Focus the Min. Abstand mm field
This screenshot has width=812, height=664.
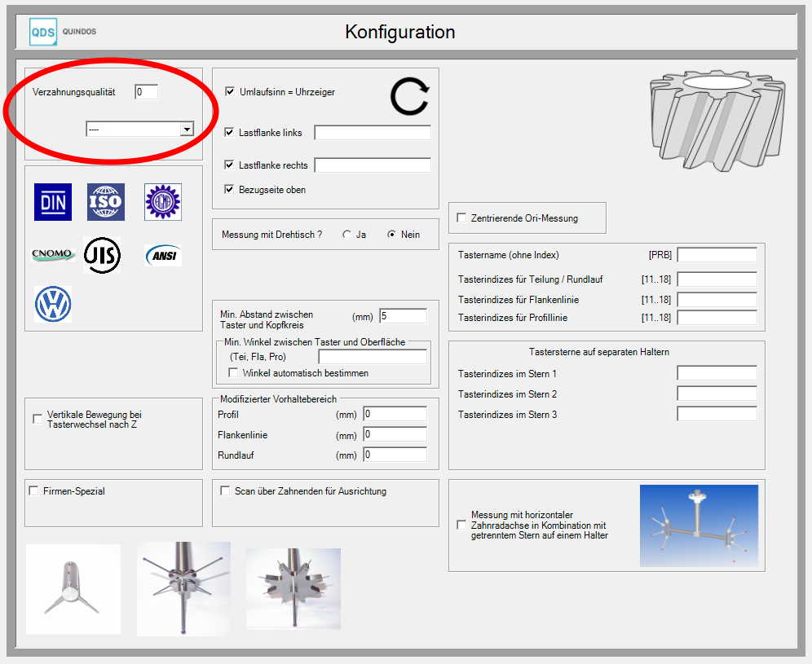[x=404, y=316]
